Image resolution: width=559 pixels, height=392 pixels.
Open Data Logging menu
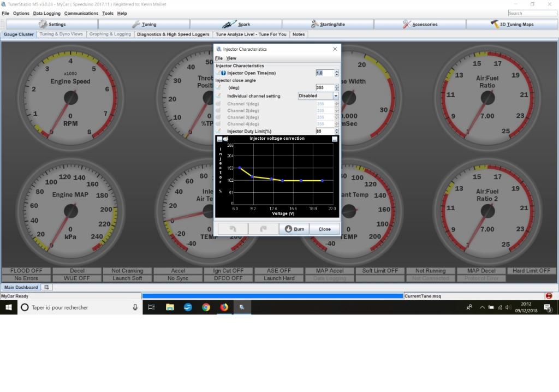tap(47, 13)
